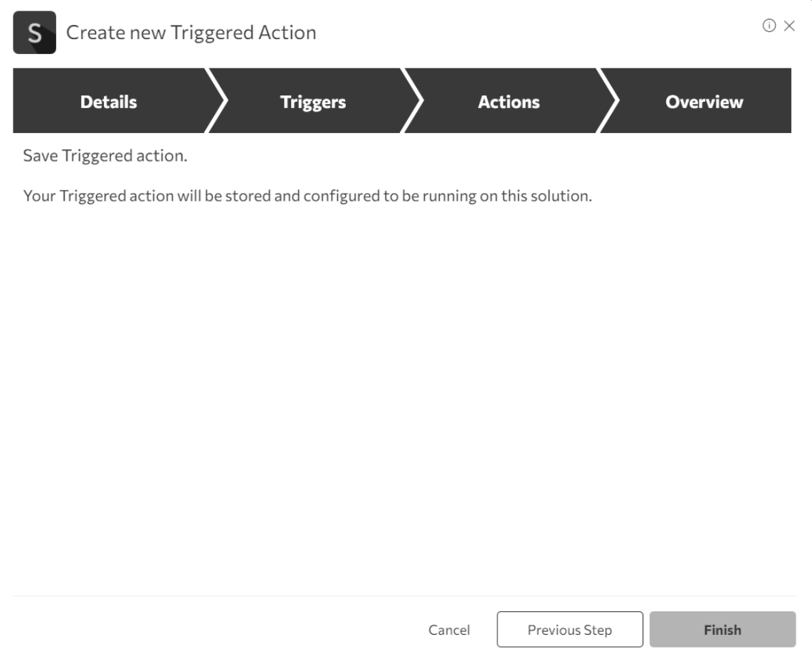Click the "Your Triggered action will be stored" description
This screenshot has width=812, height=654.
(307, 196)
